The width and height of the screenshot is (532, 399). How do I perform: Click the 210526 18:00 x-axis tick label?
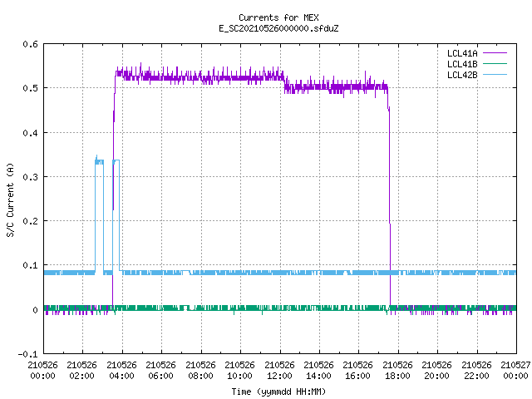397,371
